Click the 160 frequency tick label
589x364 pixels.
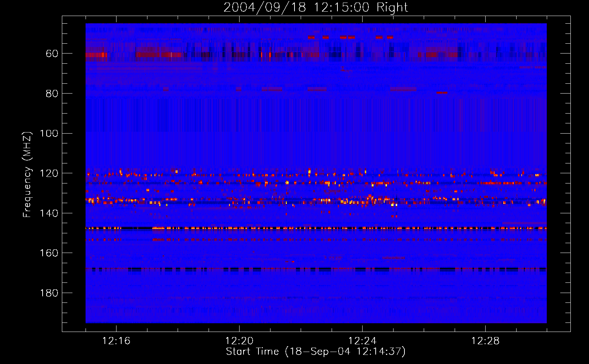[49, 253]
